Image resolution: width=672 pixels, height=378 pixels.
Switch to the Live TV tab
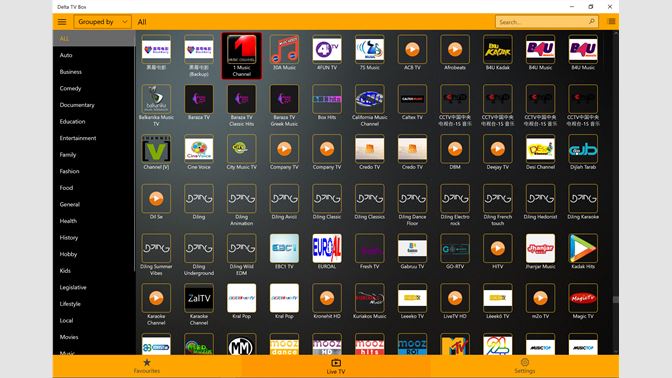click(x=336, y=366)
